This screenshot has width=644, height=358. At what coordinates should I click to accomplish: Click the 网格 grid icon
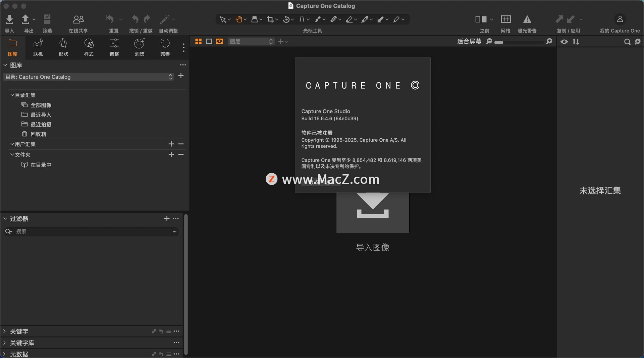[506, 19]
